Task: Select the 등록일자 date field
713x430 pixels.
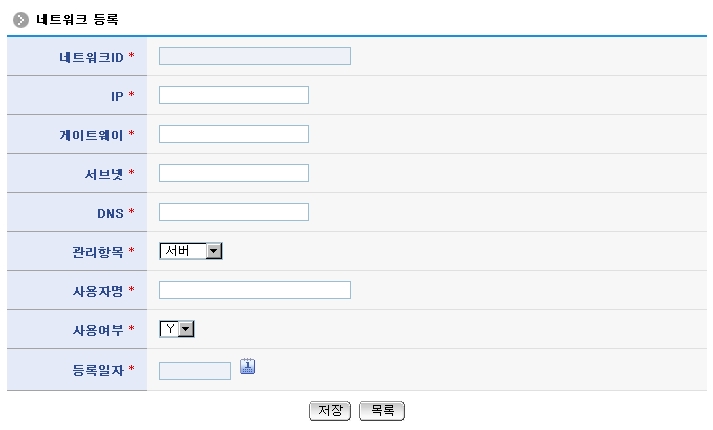Action: (x=195, y=370)
